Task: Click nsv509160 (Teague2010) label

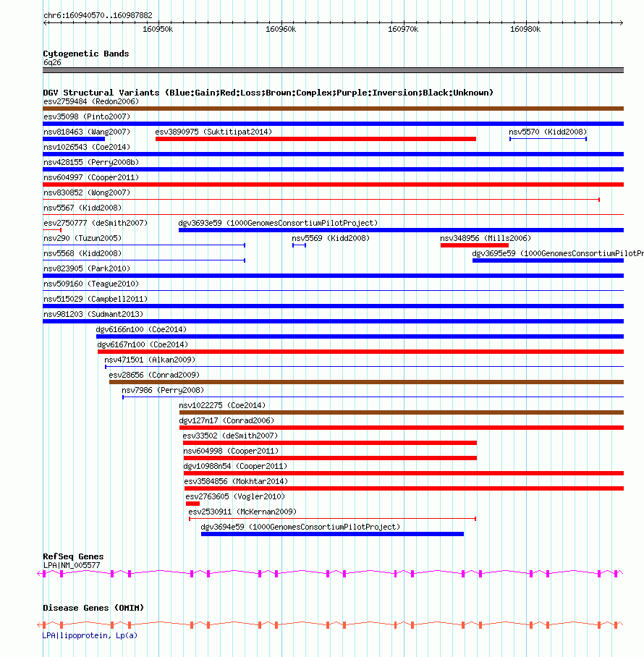Action: pyautogui.click(x=91, y=284)
